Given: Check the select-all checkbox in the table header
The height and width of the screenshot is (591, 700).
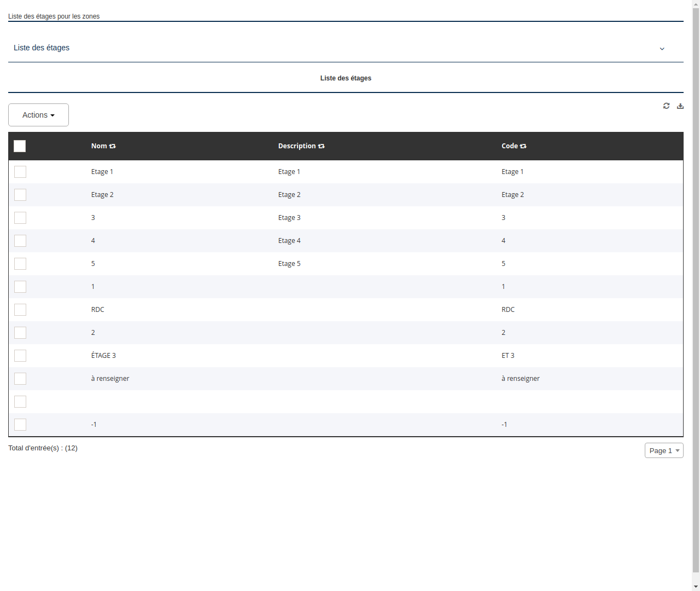Looking at the screenshot, I should click(20, 146).
